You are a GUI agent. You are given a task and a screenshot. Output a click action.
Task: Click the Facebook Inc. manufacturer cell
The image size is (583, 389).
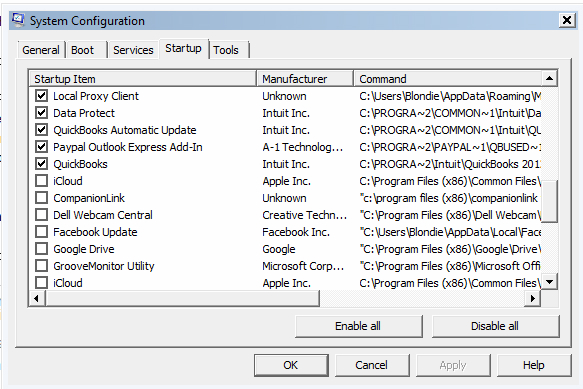[x=296, y=232]
